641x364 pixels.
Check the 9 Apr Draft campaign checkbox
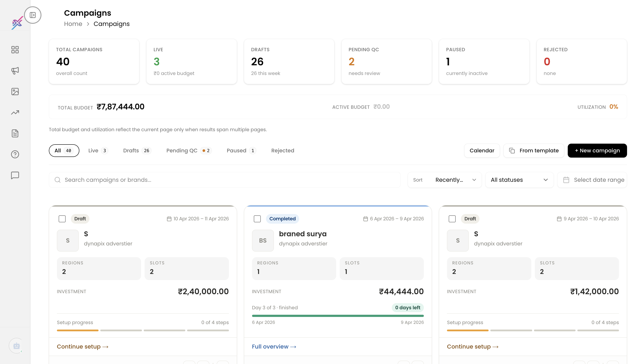pos(452,219)
